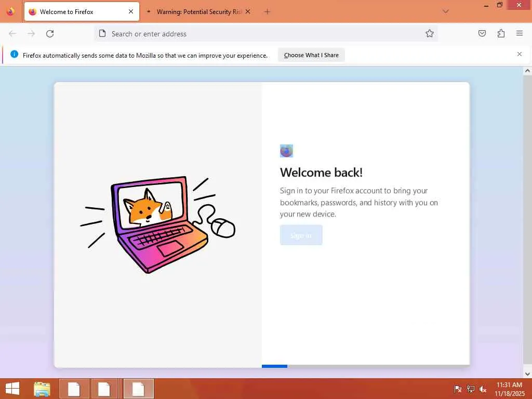Click the info icon in the notification bar
532x399 pixels.
pos(14,54)
